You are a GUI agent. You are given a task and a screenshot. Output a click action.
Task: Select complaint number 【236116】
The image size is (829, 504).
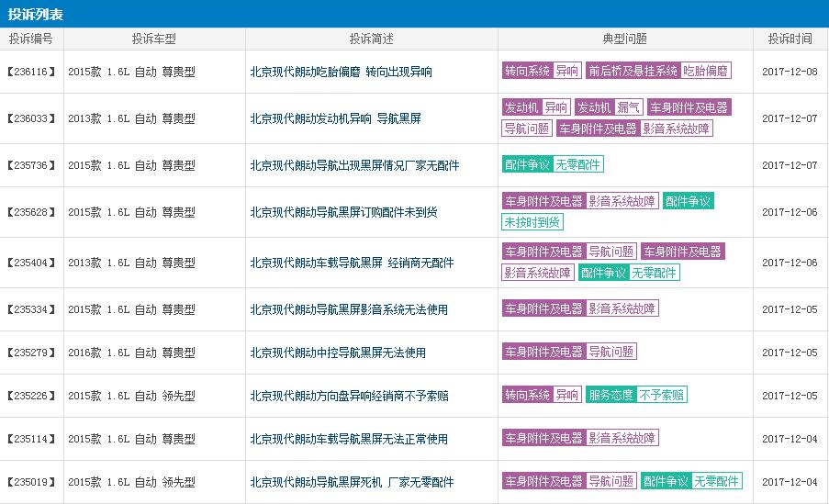[x=32, y=72]
